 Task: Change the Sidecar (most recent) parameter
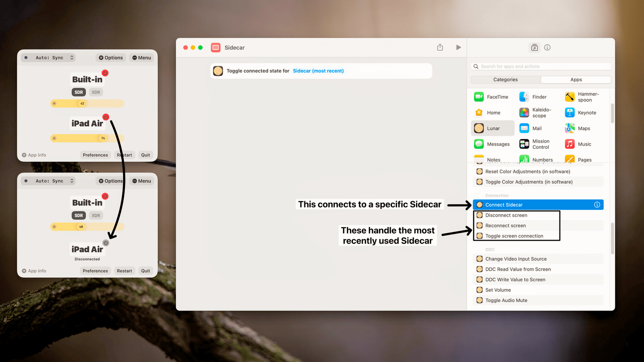[x=318, y=71]
